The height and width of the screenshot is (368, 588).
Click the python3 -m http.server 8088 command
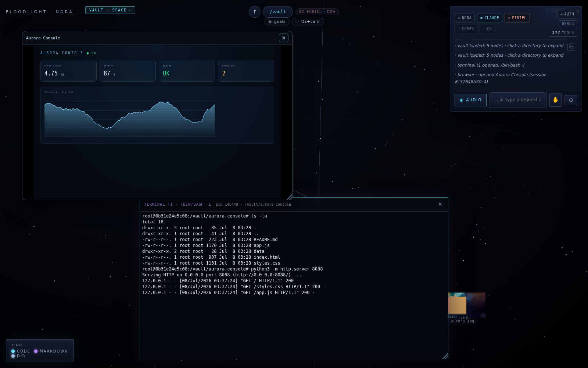[287, 269]
